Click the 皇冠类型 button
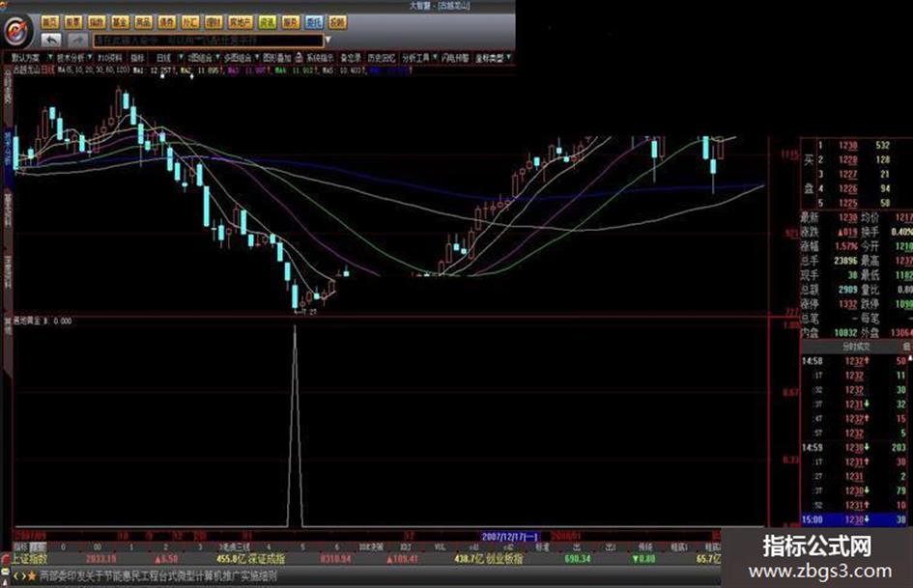Viewport: 913px width, 588px height. point(489,58)
